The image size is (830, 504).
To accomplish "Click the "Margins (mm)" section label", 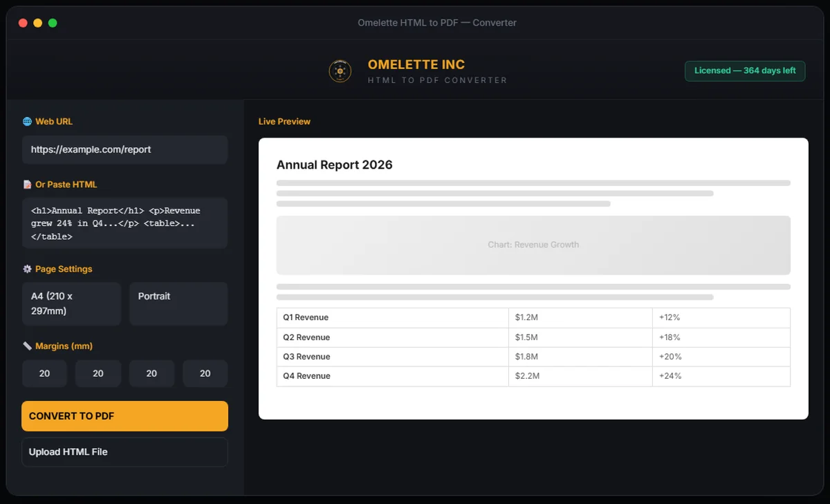I will coord(64,346).
